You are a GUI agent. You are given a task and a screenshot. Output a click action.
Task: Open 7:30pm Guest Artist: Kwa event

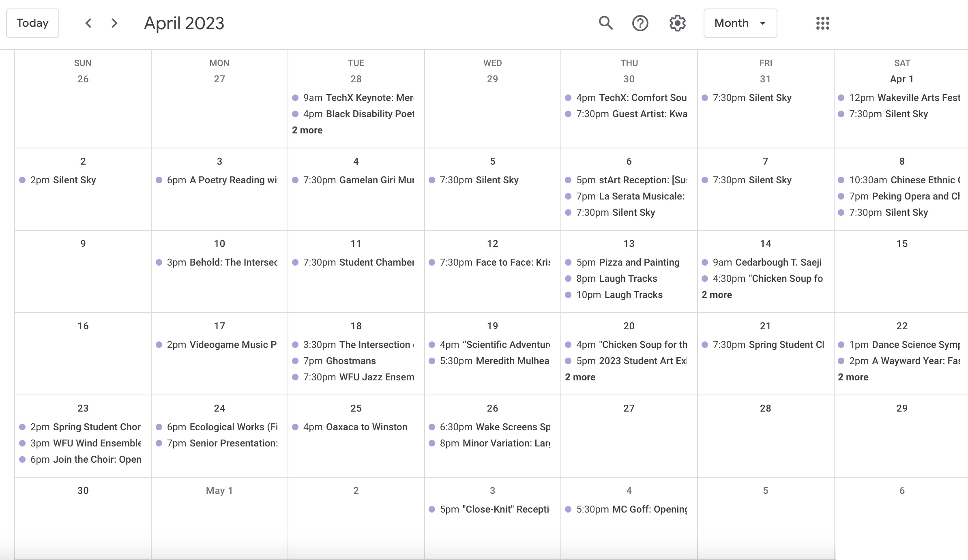pyautogui.click(x=626, y=114)
